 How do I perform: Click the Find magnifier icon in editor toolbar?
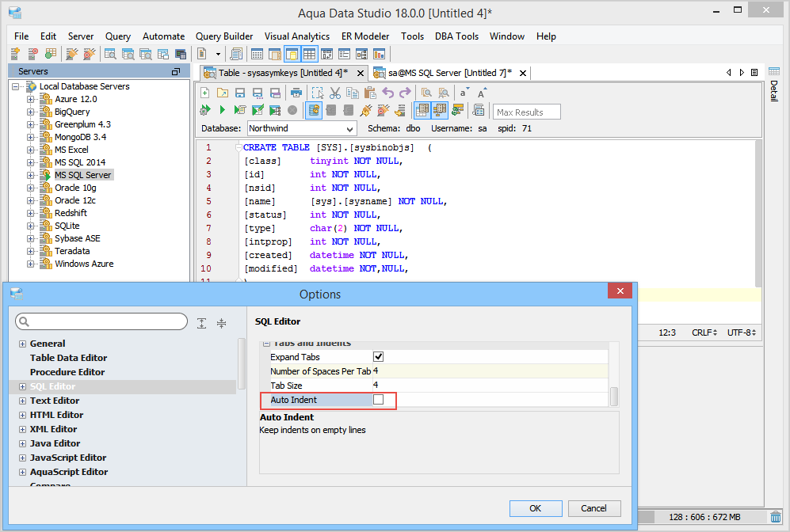pyautogui.click(x=426, y=93)
